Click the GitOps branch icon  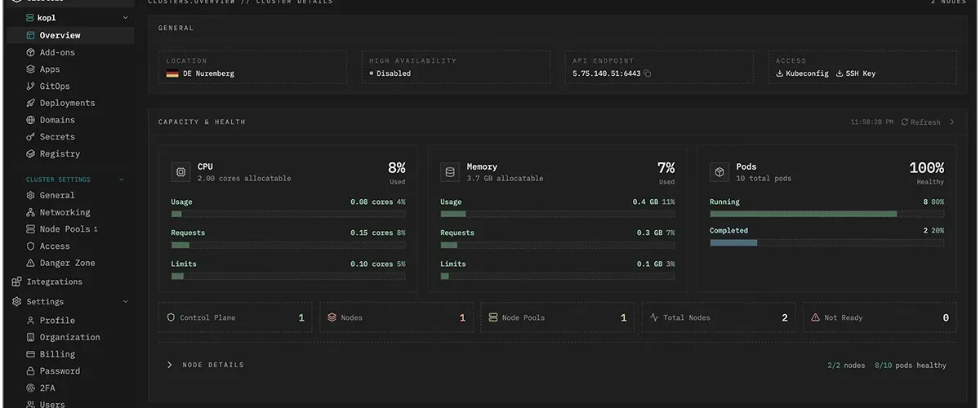tap(31, 86)
